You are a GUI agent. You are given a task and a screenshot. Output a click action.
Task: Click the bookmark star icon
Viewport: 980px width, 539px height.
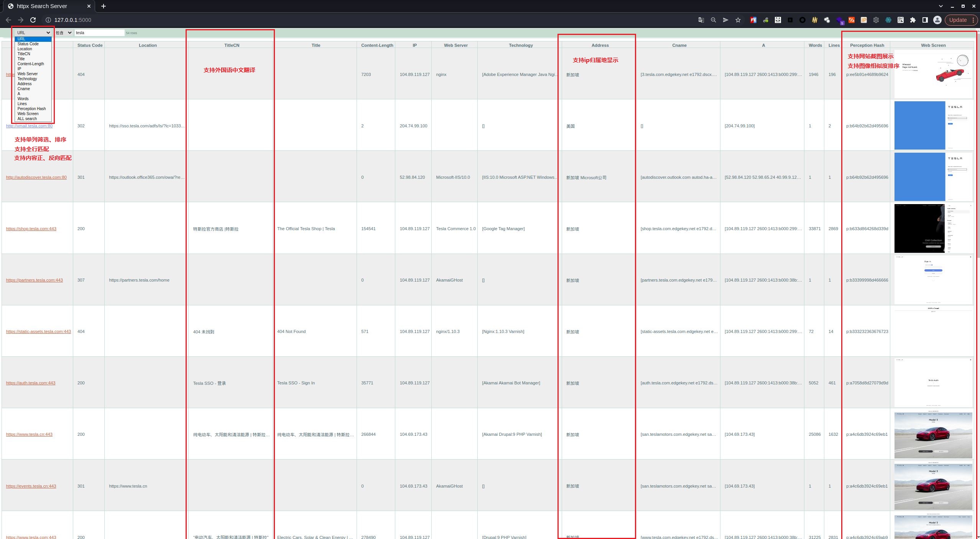tap(738, 20)
